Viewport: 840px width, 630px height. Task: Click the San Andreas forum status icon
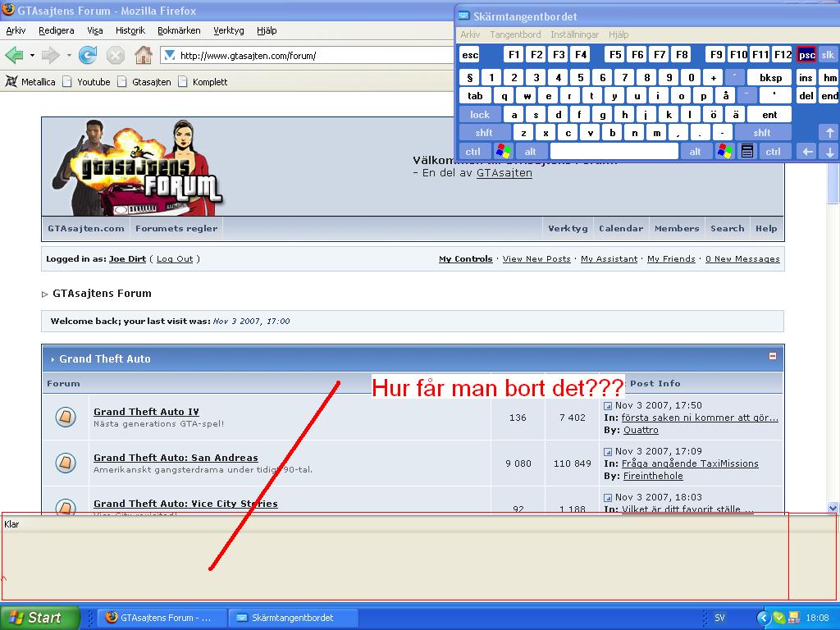pyautogui.click(x=66, y=463)
